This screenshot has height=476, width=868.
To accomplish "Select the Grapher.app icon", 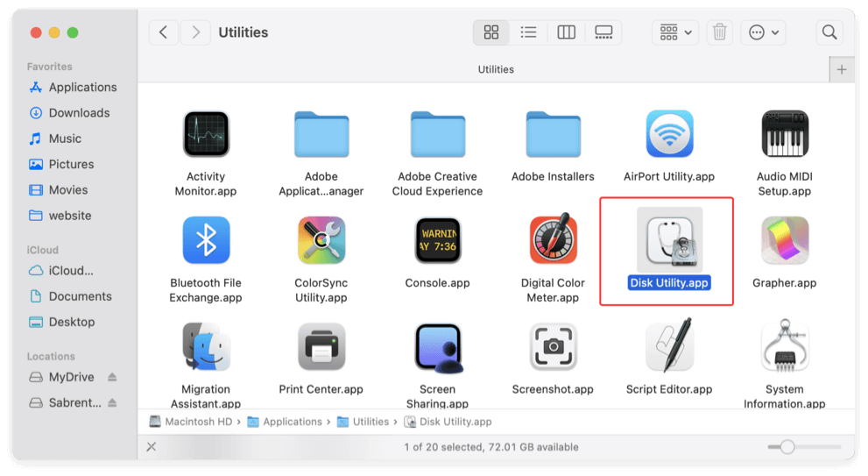I will [x=785, y=240].
